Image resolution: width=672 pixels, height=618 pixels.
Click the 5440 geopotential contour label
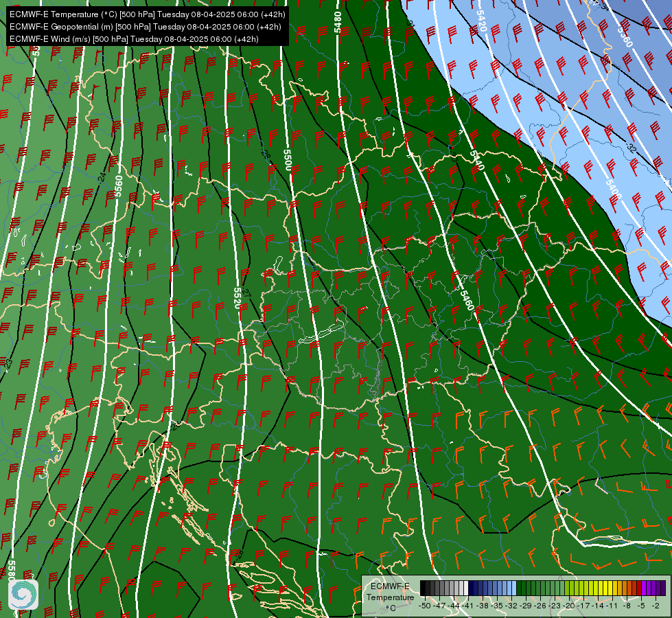point(476,161)
